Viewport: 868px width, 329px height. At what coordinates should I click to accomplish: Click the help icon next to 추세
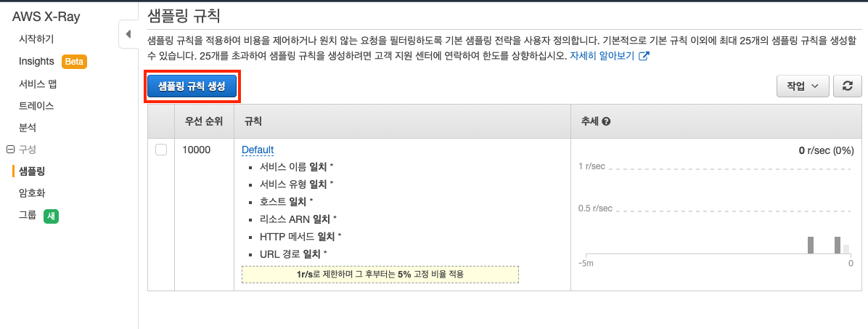point(605,121)
